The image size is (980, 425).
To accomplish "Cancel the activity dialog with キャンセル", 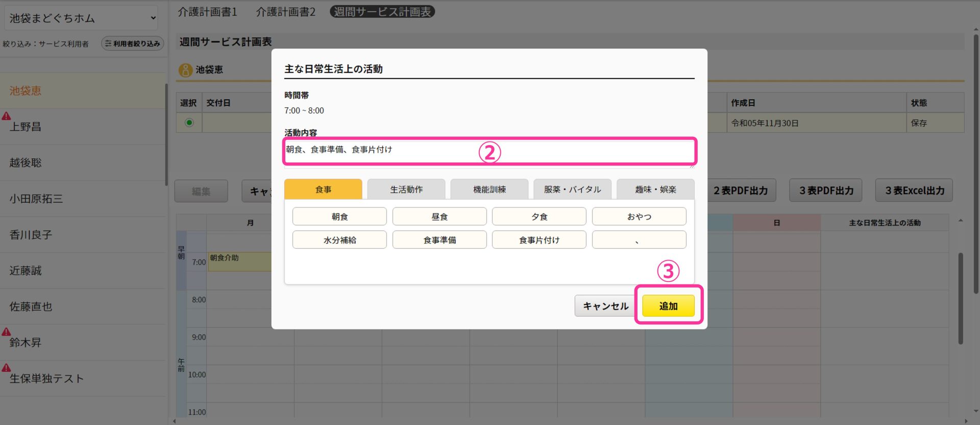I will coord(605,306).
